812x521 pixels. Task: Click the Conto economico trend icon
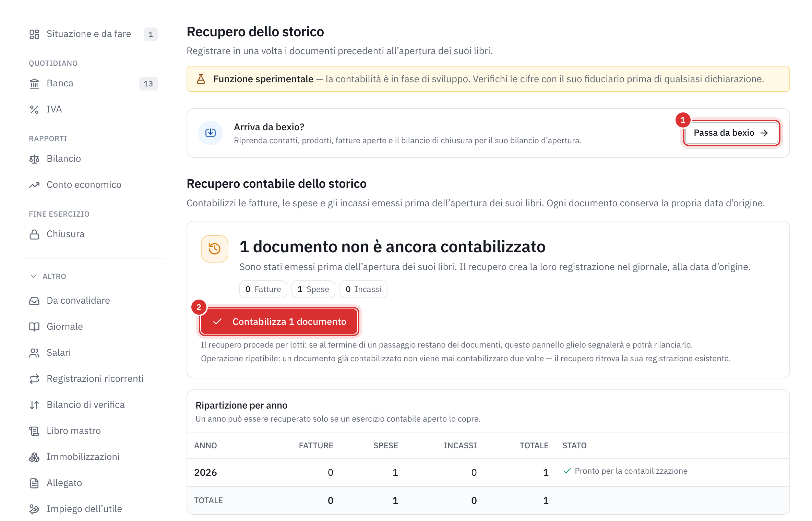pos(34,185)
